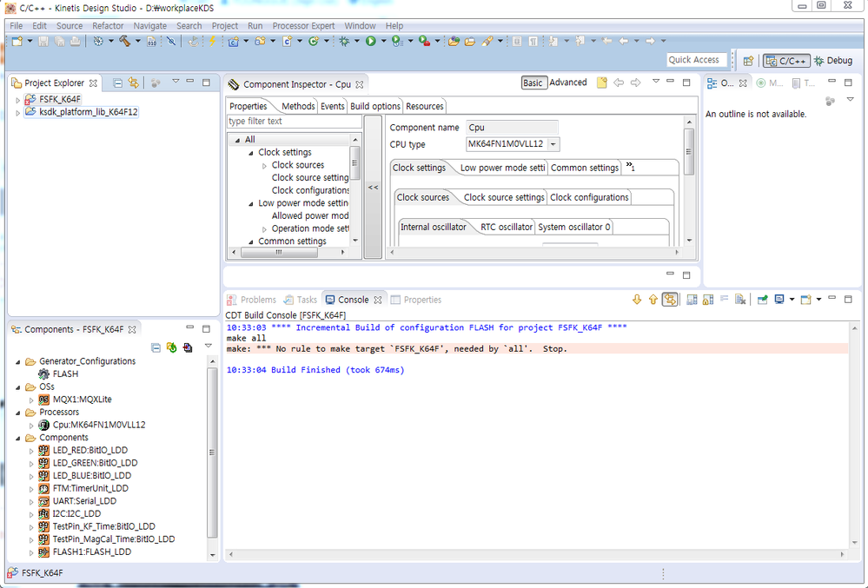Click the horizontal scrollbar in properties tree

279,252
